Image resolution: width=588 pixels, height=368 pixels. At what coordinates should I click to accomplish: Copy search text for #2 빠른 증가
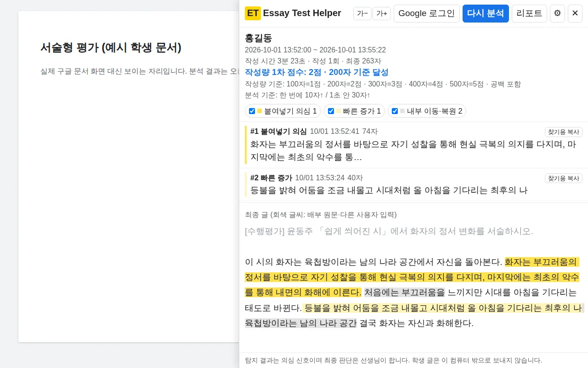[x=564, y=178]
